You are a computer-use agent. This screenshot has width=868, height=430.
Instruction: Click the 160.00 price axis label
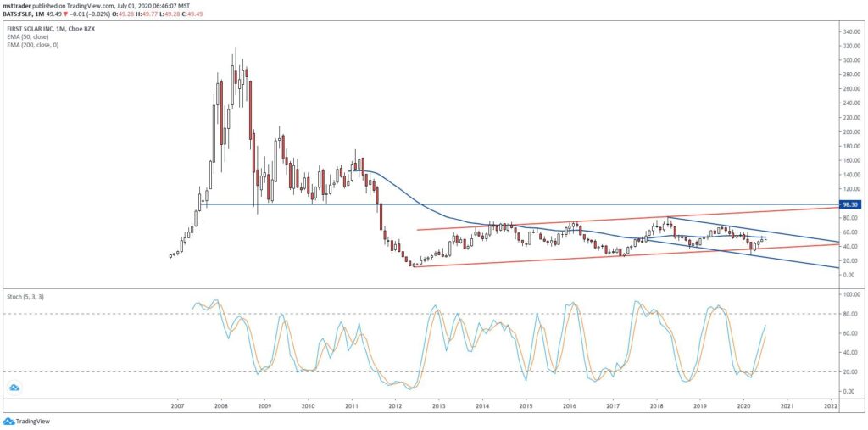851,160
